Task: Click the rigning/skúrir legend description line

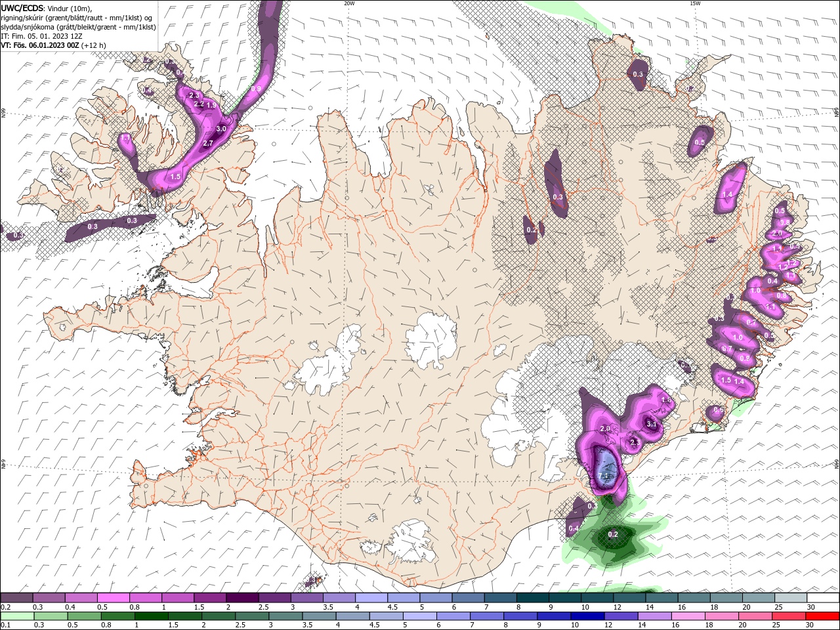Action: click(77, 18)
